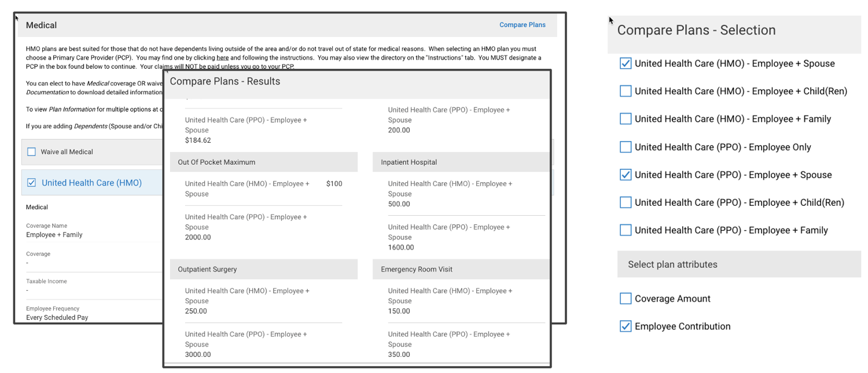Select United Health Care (HMO) - Employee + Child(Ren)
This screenshot has width=868, height=373.
click(x=626, y=91)
